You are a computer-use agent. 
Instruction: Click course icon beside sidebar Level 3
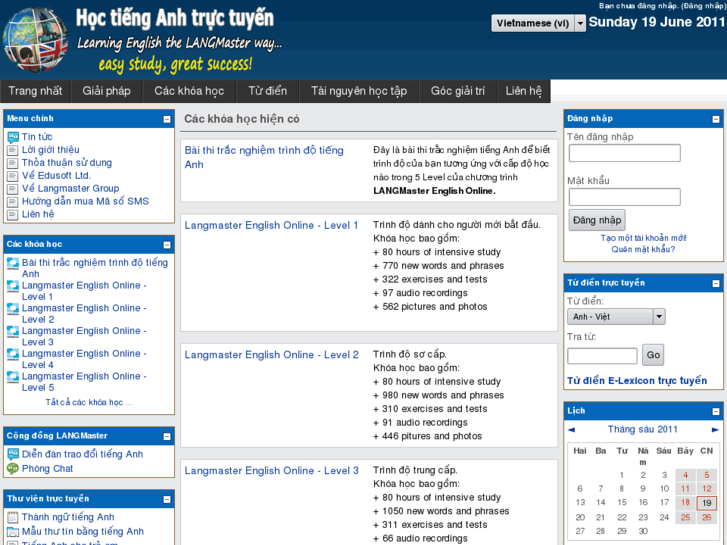click(x=13, y=331)
